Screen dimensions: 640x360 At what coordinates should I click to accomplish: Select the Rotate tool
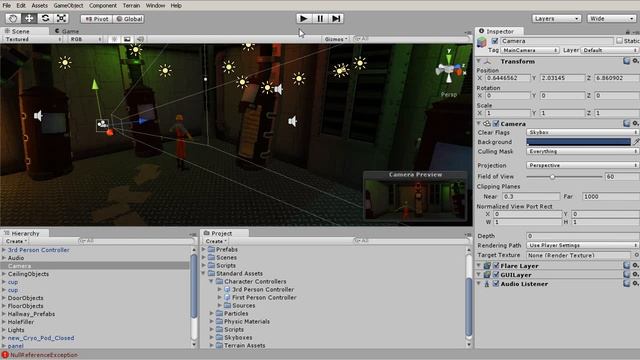pyautogui.click(x=45, y=18)
